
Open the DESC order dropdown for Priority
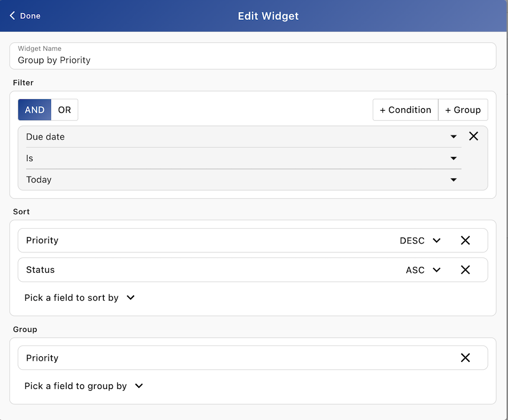(x=435, y=240)
